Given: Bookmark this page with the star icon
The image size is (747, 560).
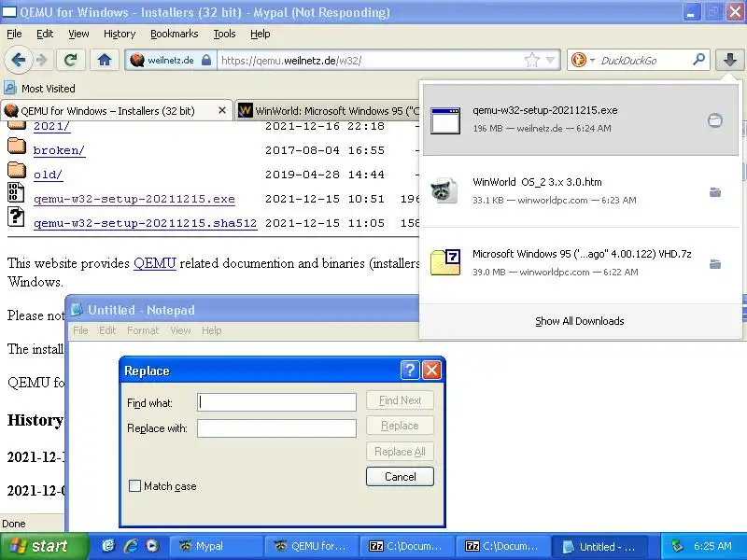Looking at the screenshot, I should pos(531,60).
